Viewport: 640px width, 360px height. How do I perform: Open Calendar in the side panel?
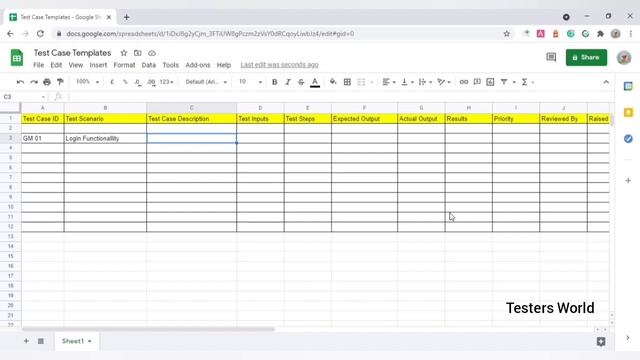628,86
